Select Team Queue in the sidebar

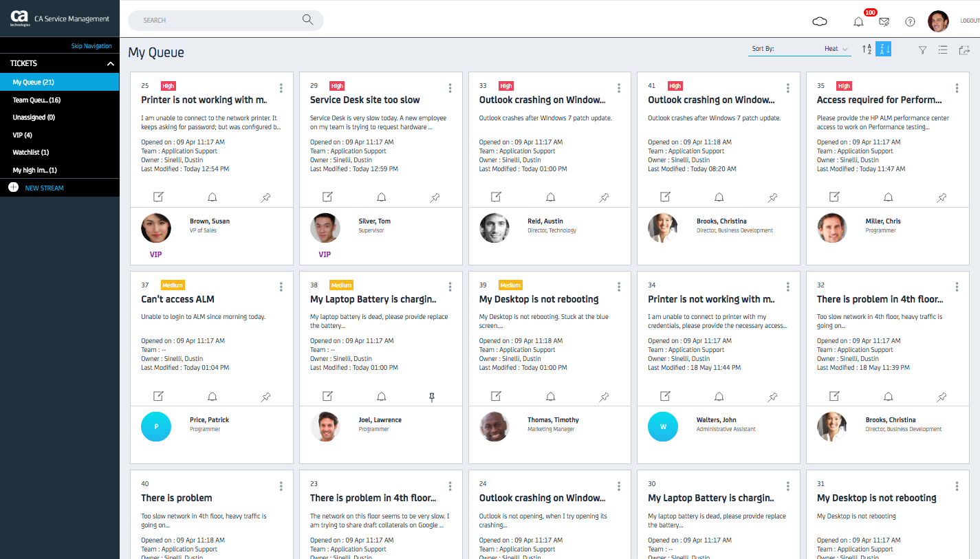(x=36, y=100)
